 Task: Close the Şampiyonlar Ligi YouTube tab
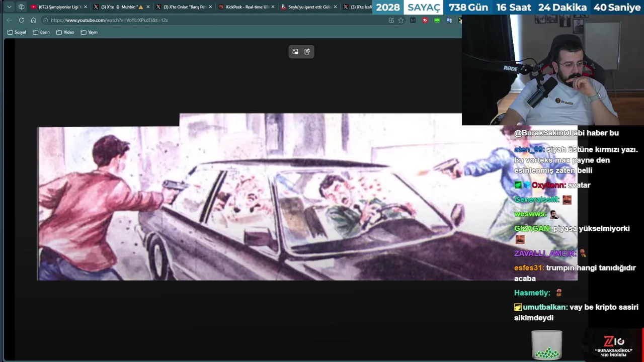[86, 7]
